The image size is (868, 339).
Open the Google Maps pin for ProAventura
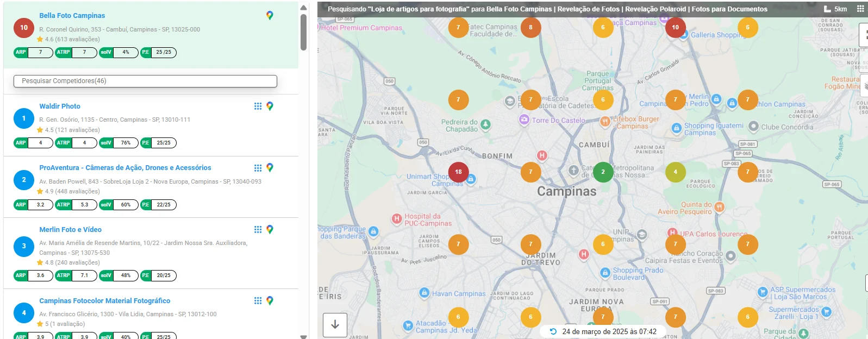pyautogui.click(x=270, y=168)
